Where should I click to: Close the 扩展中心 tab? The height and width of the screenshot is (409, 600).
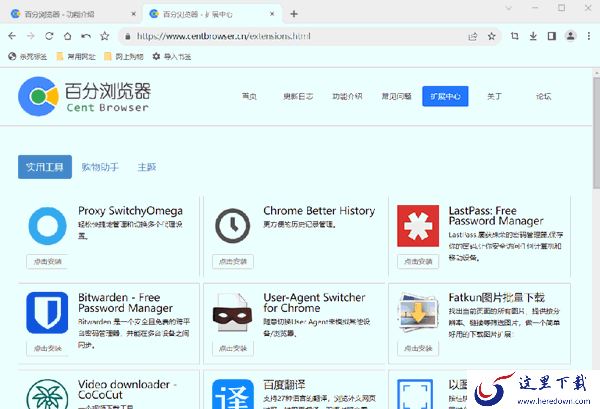click(x=272, y=14)
